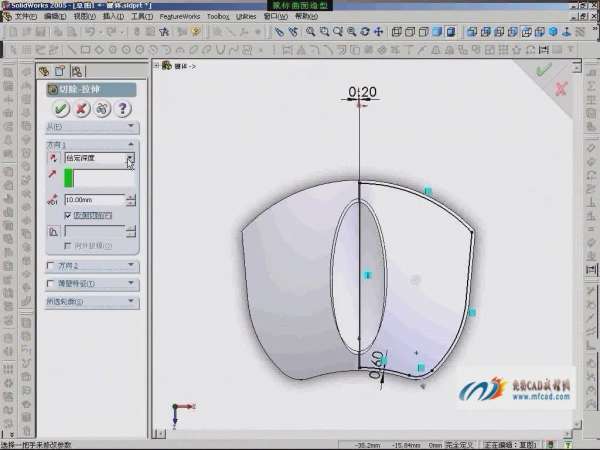Cancel the cut-extrude with red X button
The image size is (600, 450).
[x=81, y=109]
